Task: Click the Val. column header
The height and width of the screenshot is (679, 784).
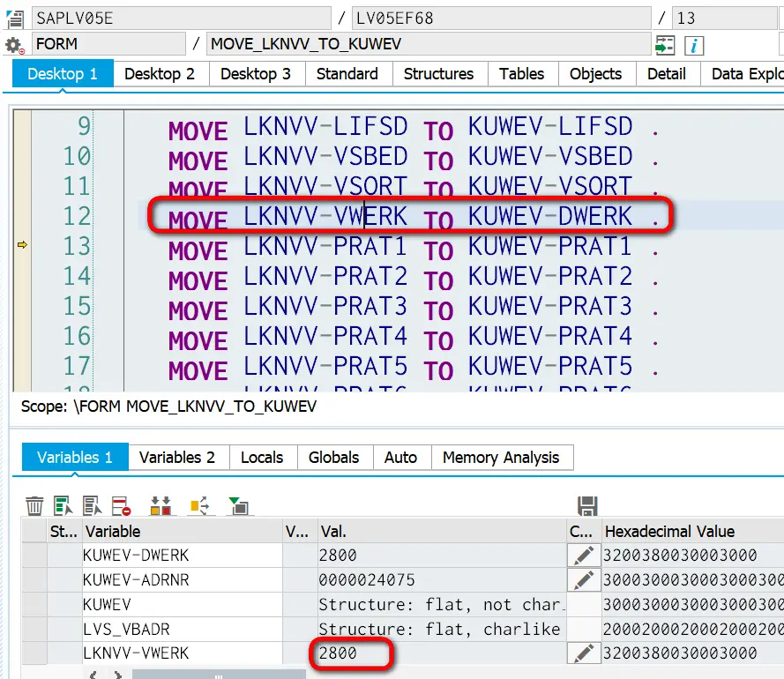Action: pyautogui.click(x=442, y=531)
